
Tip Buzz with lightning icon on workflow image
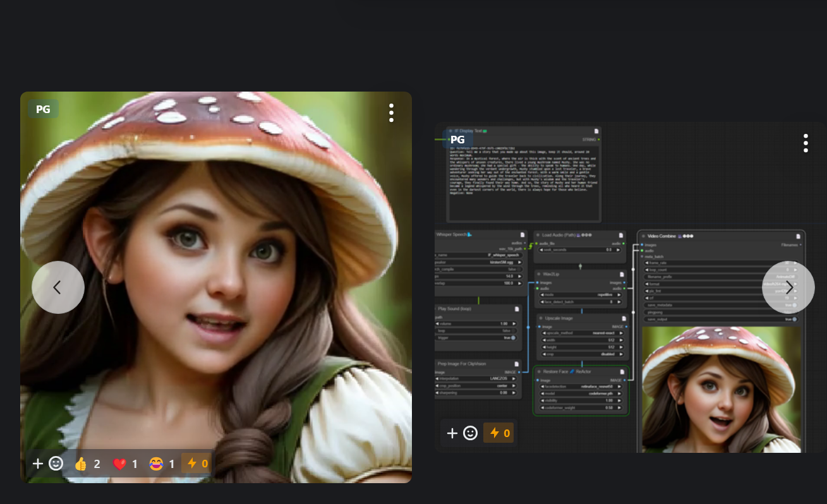(x=498, y=433)
